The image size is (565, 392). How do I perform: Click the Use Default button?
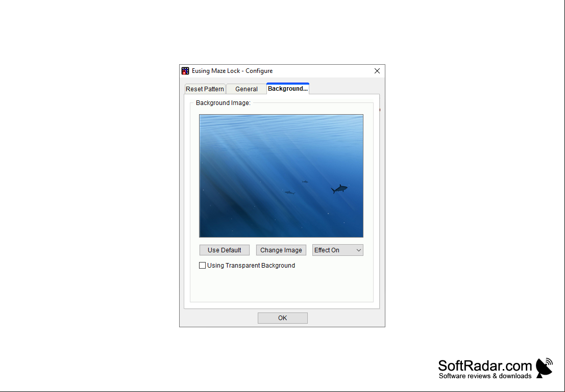click(x=225, y=250)
